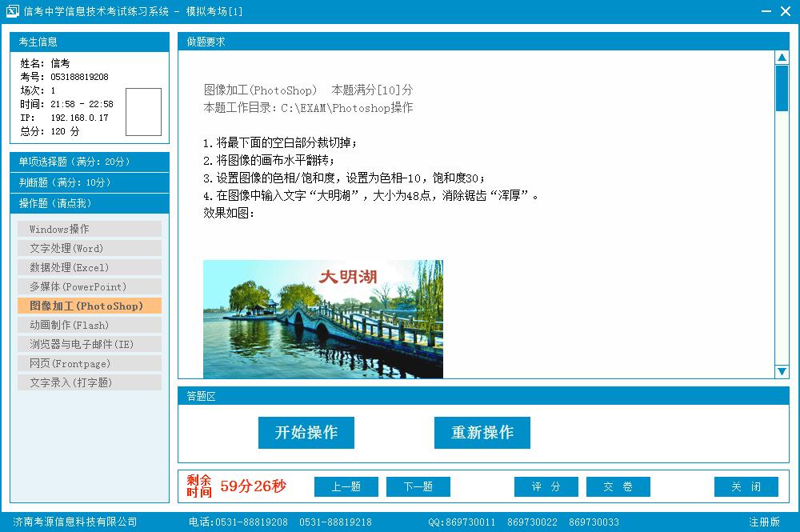Screen dimensions: 800x532
Task: Open the 单项选择题 section header
Action: [89, 162]
